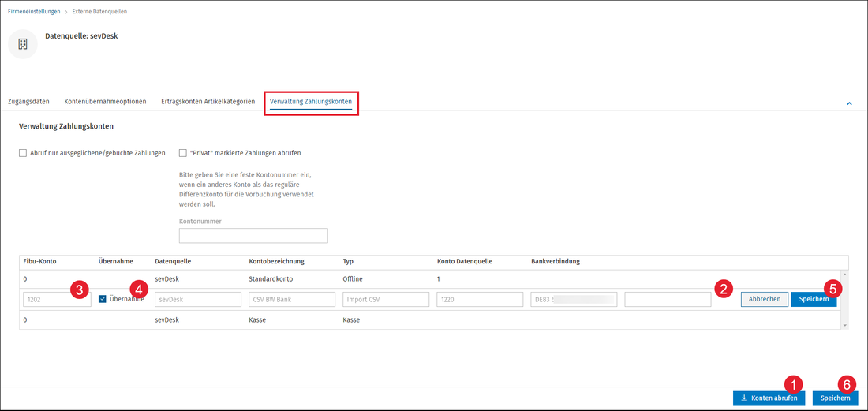Select the Standardkonto table row cell
Viewport: 868px width, 411px height.
coord(271,279)
